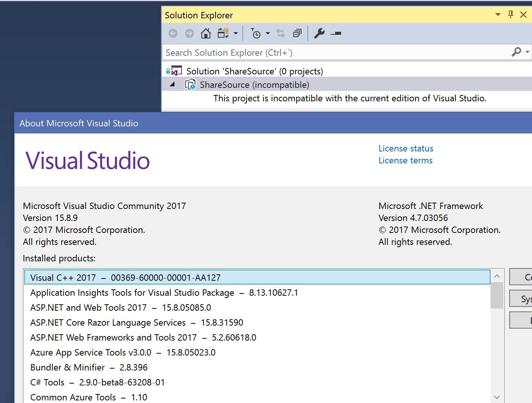Screen dimensions: 532x403
Task: Click the scrollbar down arrow in products list
Action: pyautogui.click(x=497, y=397)
